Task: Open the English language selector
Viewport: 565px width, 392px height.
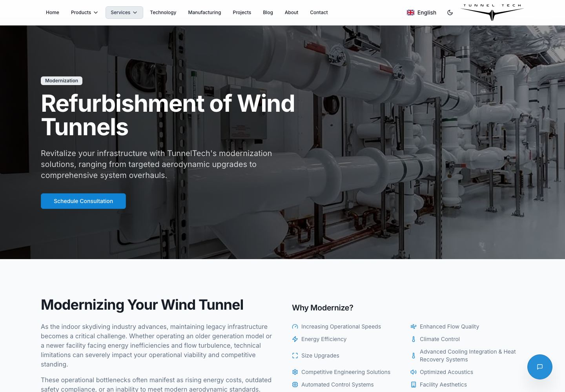Action: point(421,13)
